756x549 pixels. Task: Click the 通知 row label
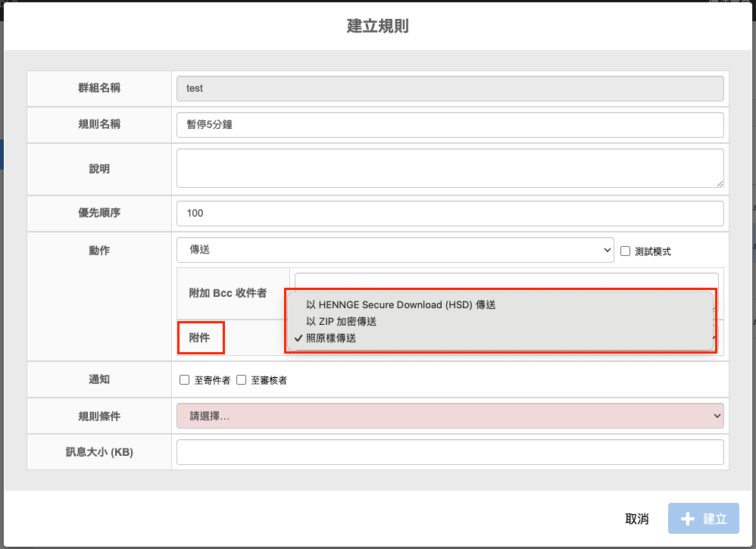98,379
